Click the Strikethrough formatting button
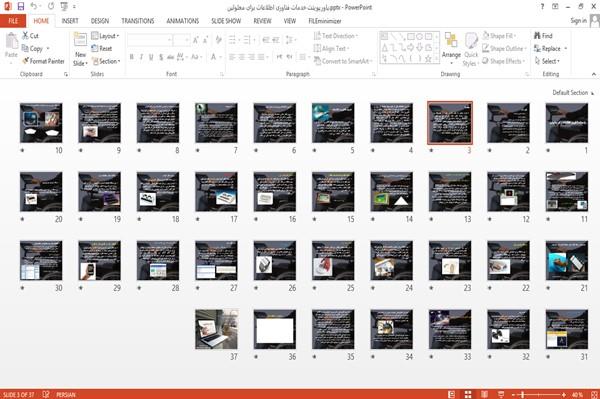The image size is (600, 399). (x=170, y=57)
